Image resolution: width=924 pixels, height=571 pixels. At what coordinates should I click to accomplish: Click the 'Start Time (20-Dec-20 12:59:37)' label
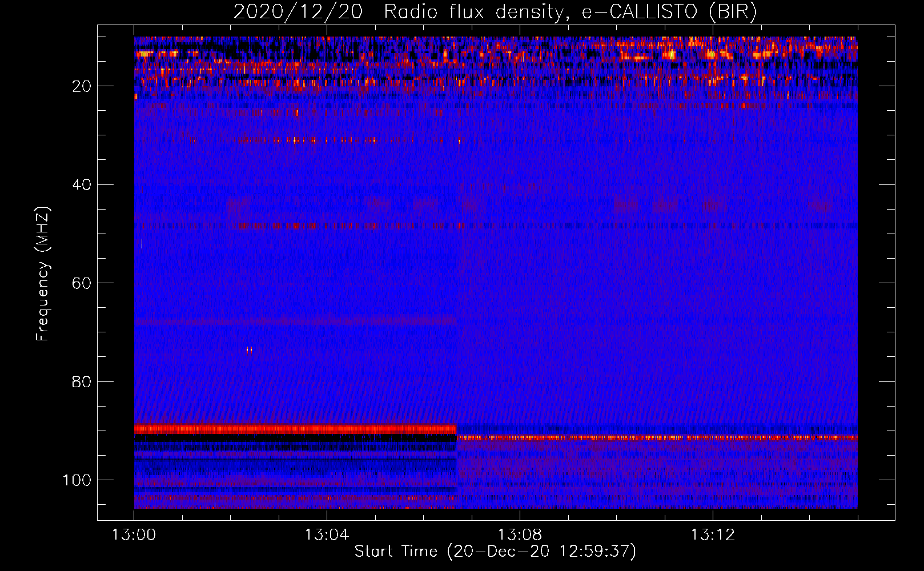point(495,552)
